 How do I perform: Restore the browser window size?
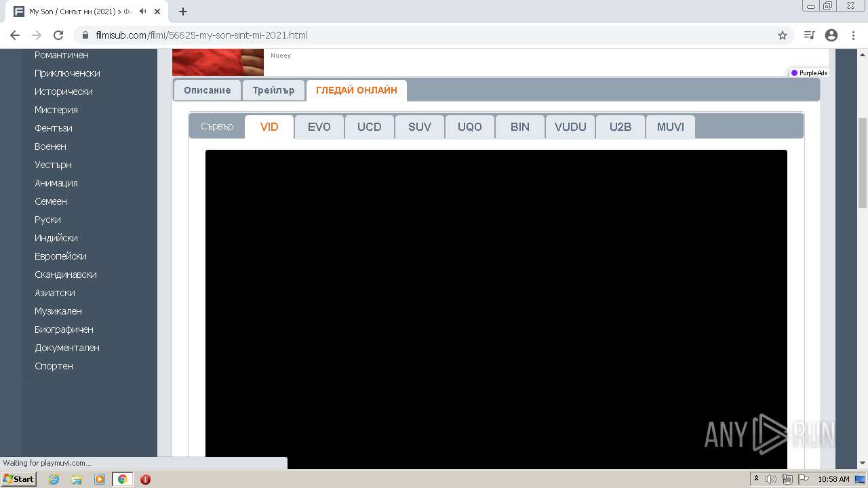point(828,5)
